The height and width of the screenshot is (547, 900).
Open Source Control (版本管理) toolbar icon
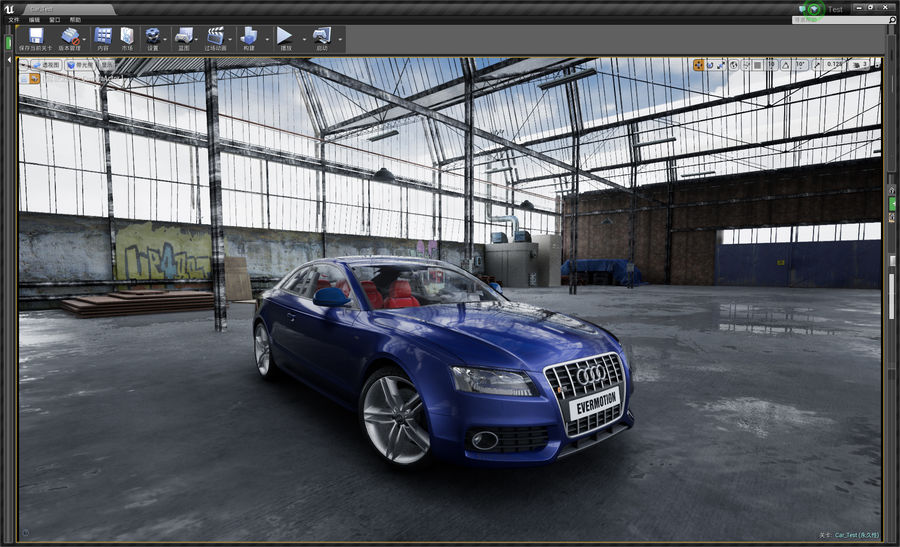point(70,36)
